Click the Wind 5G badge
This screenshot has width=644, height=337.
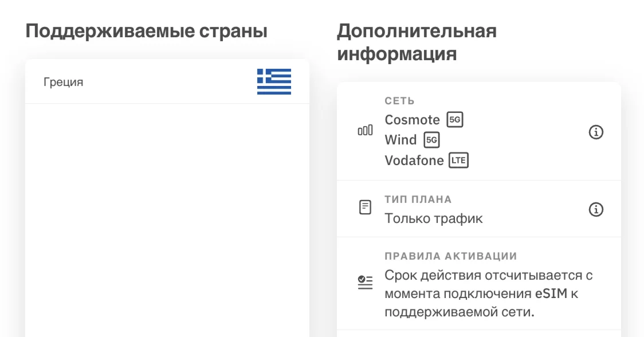[x=431, y=140]
